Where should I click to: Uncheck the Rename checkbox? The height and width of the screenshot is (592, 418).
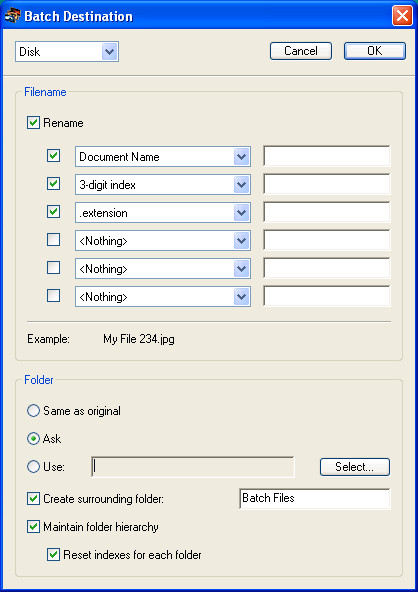(x=33, y=123)
